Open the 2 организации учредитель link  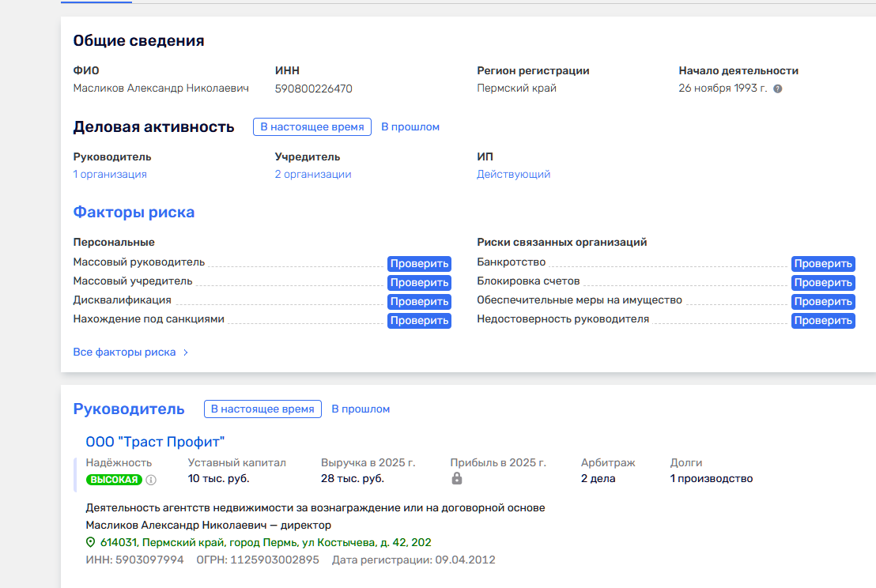coord(313,174)
